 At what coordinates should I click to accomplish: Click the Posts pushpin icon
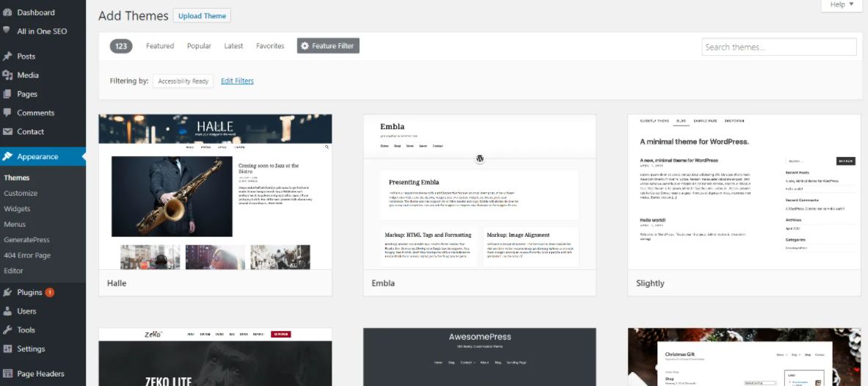point(7,56)
